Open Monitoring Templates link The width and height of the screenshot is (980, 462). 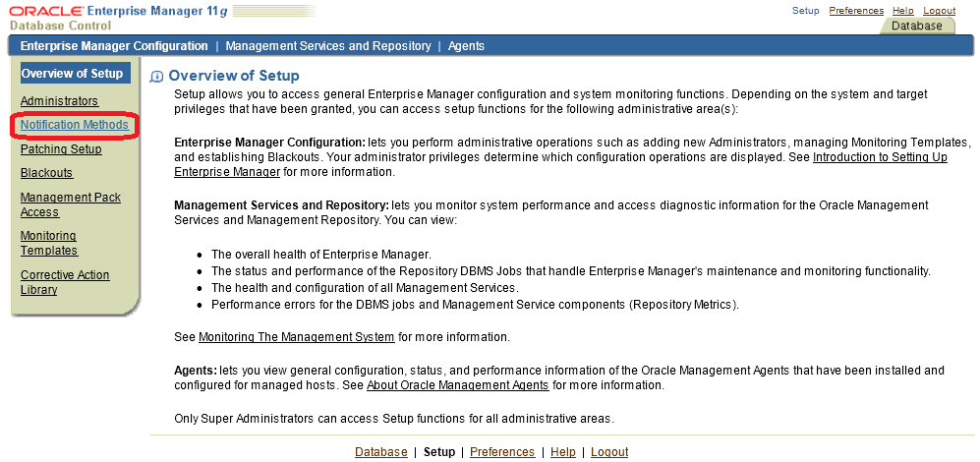49,243
